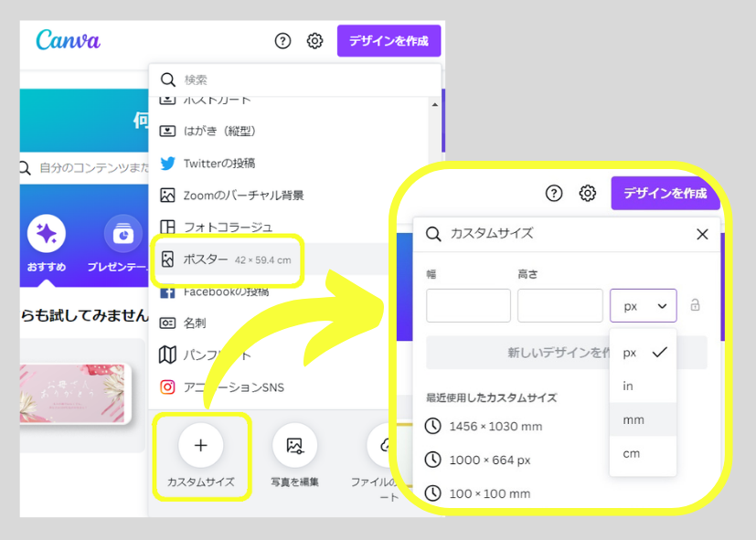Open カスタムサイズ via the plus icon
The height and width of the screenshot is (540, 756).
pyautogui.click(x=200, y=445)
